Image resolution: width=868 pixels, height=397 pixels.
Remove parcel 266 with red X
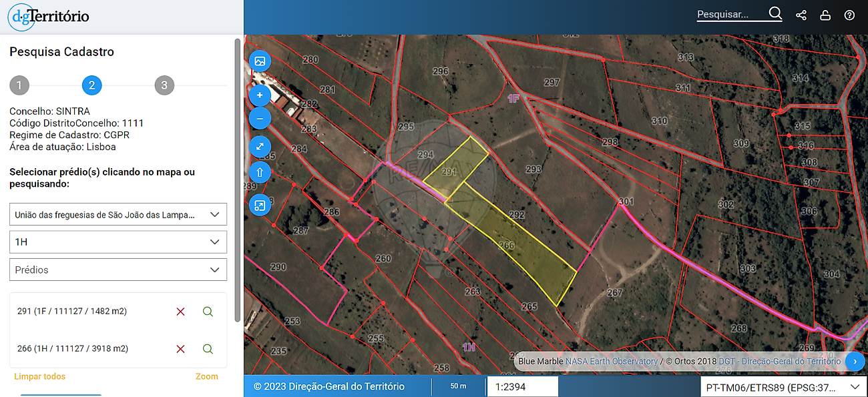180,349
